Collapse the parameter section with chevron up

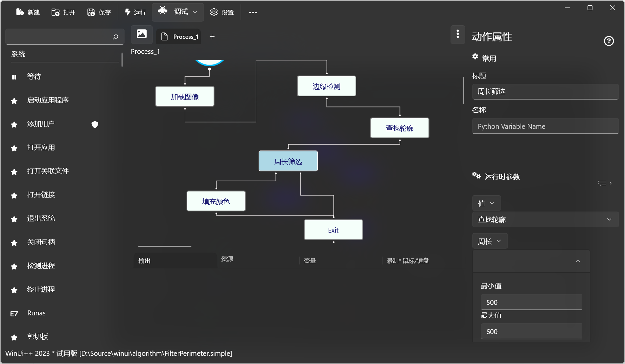[578, 261]
